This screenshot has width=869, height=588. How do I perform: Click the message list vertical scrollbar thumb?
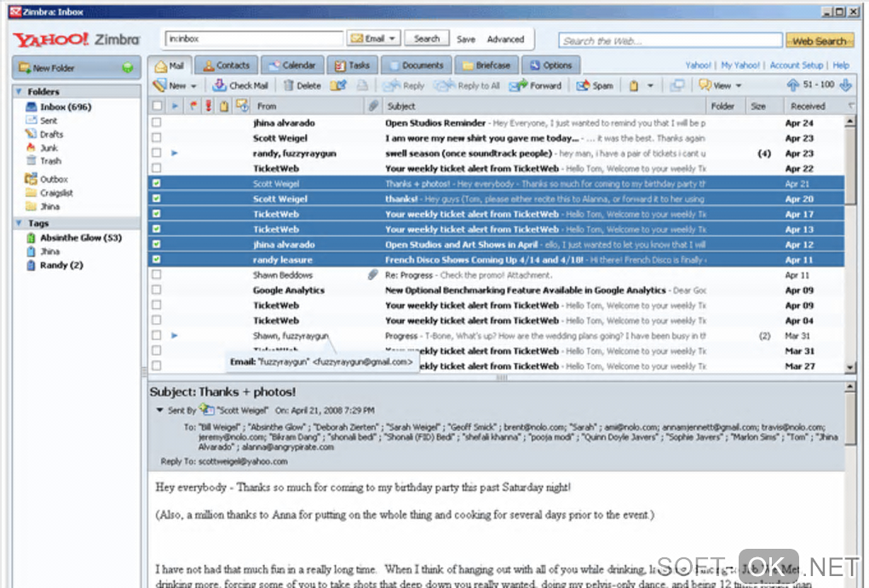click(849, 168)
